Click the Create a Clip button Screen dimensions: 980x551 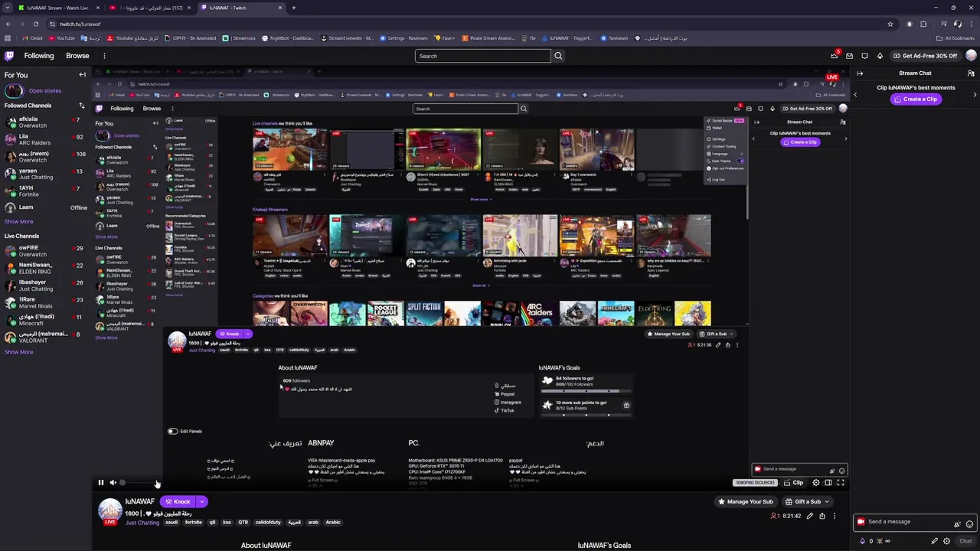pos(915,99)
